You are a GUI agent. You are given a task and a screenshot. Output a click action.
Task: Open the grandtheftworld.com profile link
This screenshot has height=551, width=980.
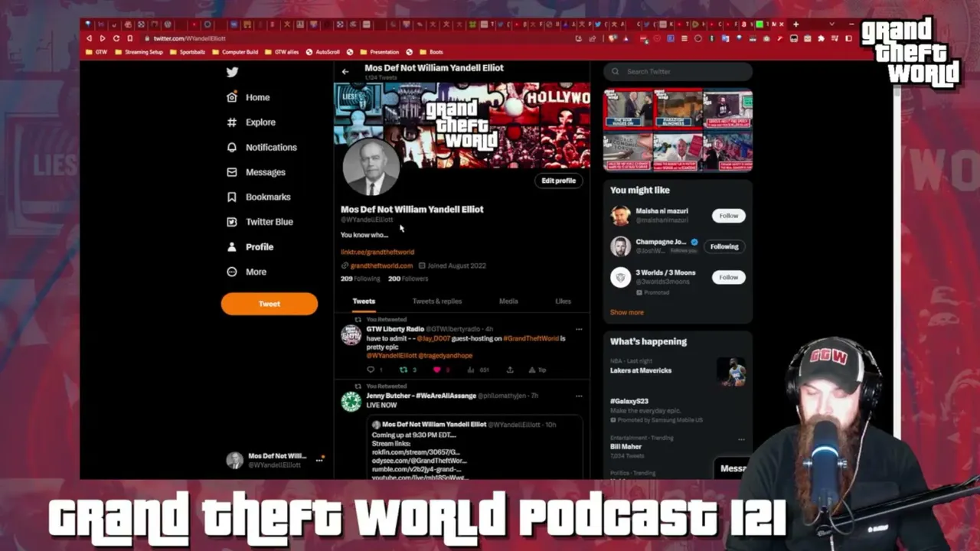point(381,266)
